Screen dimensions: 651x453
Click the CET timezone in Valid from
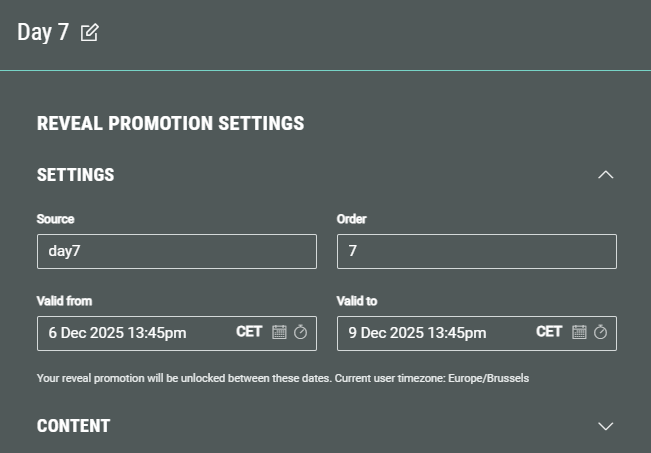coord(249,332)
